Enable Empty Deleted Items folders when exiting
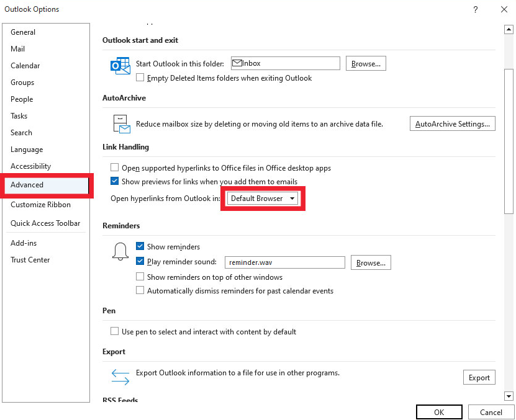 tap(140, 78)
